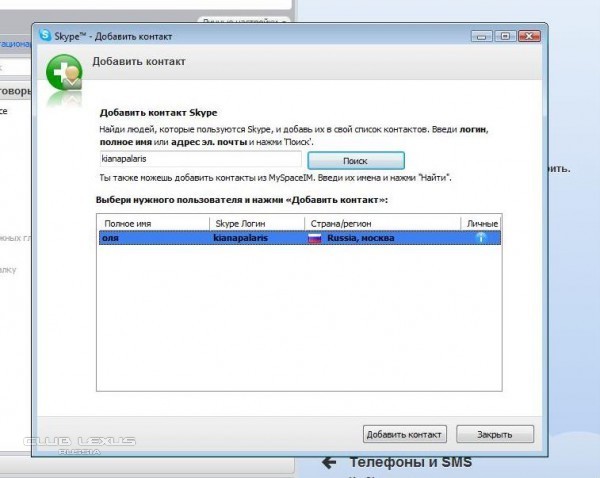The image size is (600, 478).
Task: Click the Телефоны и SMS heading
Action: tap(410, 463)
